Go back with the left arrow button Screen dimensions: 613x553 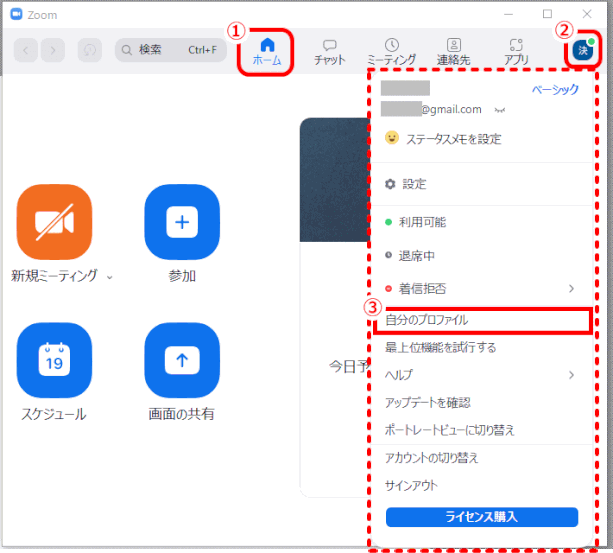point(26,50)
